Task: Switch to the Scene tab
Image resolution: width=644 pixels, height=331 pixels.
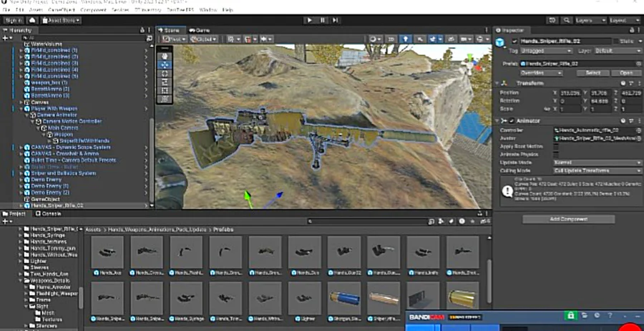Action: (x=171, y=30)
